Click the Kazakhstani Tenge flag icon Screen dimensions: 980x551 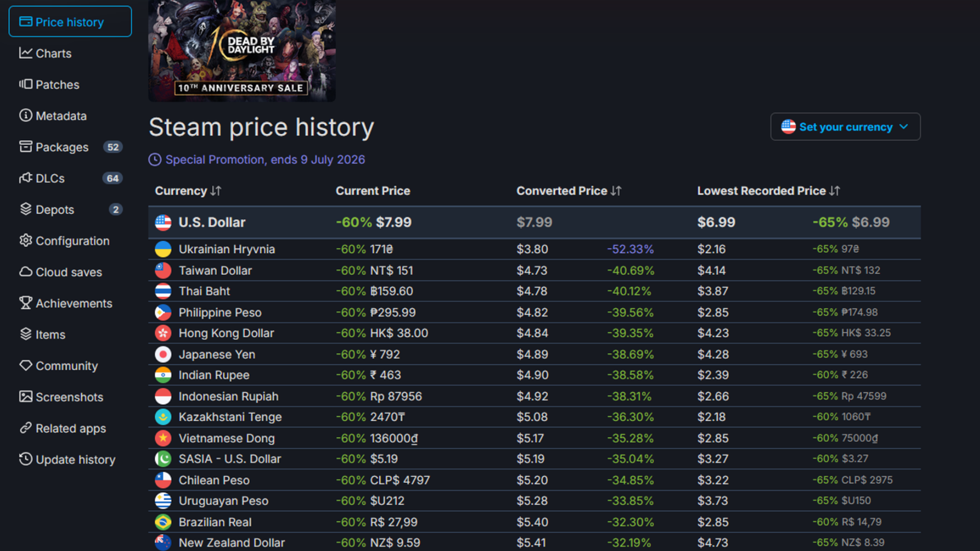tap(163, 417)
